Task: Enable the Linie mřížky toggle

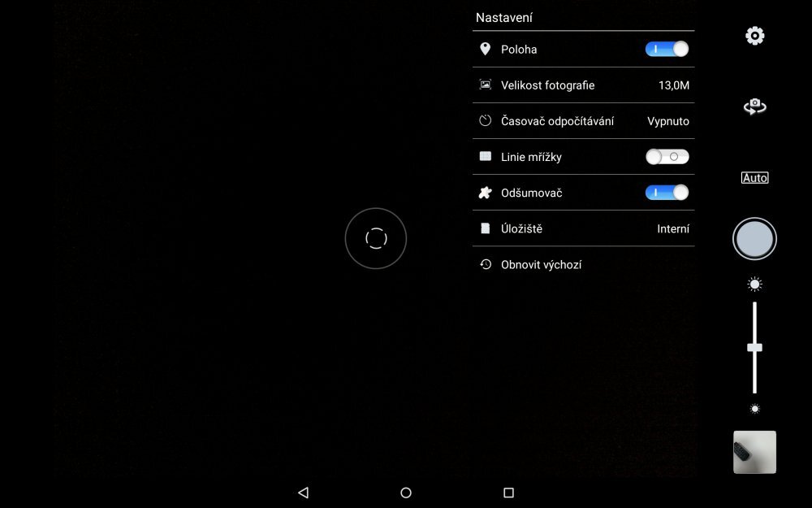Action: (667, 156)
